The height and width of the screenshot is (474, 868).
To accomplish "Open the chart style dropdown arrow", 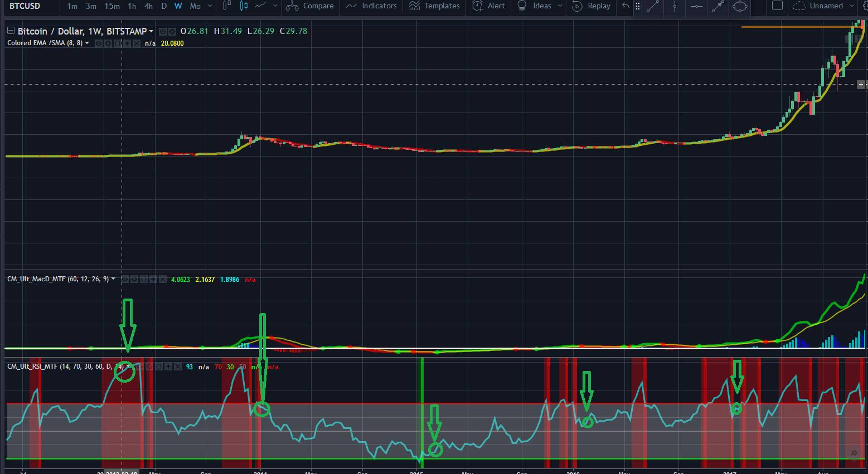I will [x=275, y=6].
